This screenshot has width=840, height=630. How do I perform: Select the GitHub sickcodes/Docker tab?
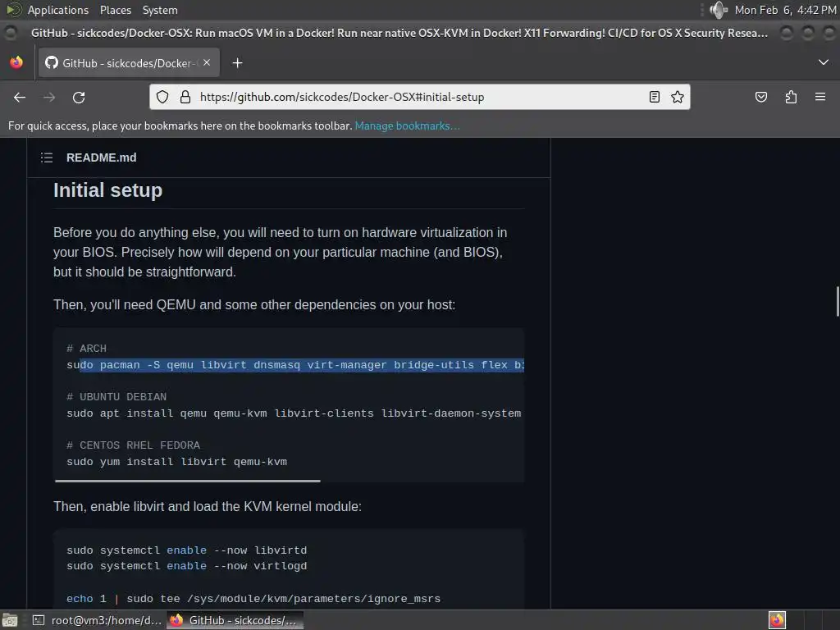coord(129,63)
